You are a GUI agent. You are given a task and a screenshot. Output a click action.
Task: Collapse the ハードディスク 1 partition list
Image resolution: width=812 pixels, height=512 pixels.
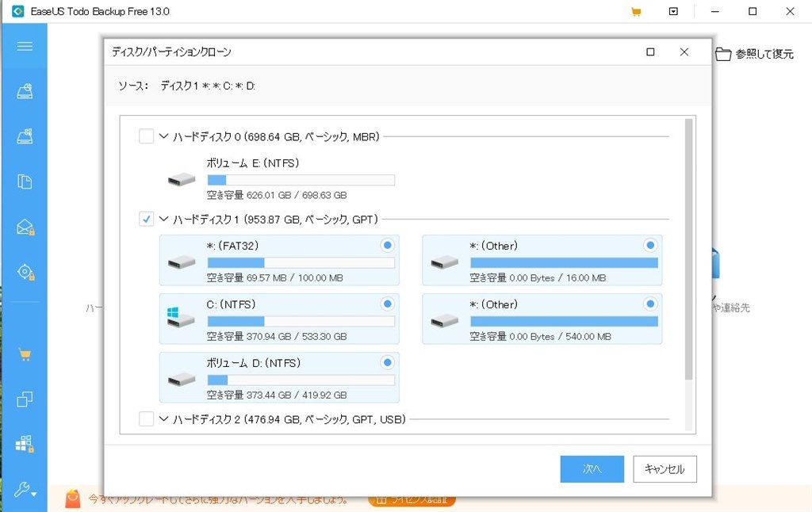click(x=164, y=219)
